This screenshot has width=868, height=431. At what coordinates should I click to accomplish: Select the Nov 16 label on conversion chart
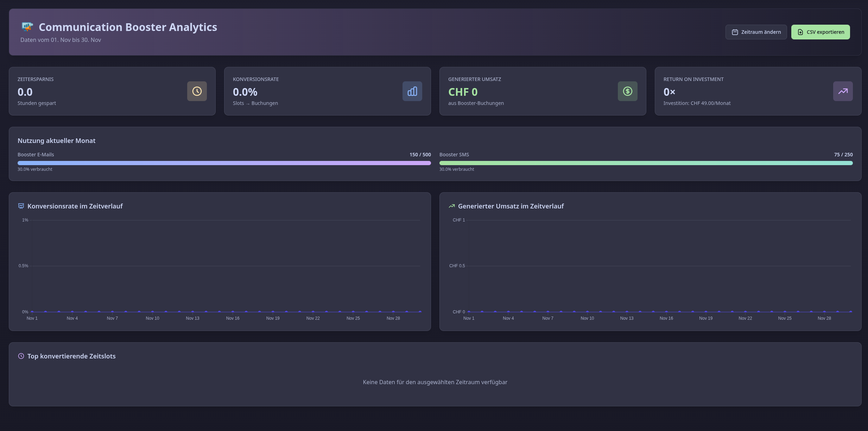pos(233,318)
